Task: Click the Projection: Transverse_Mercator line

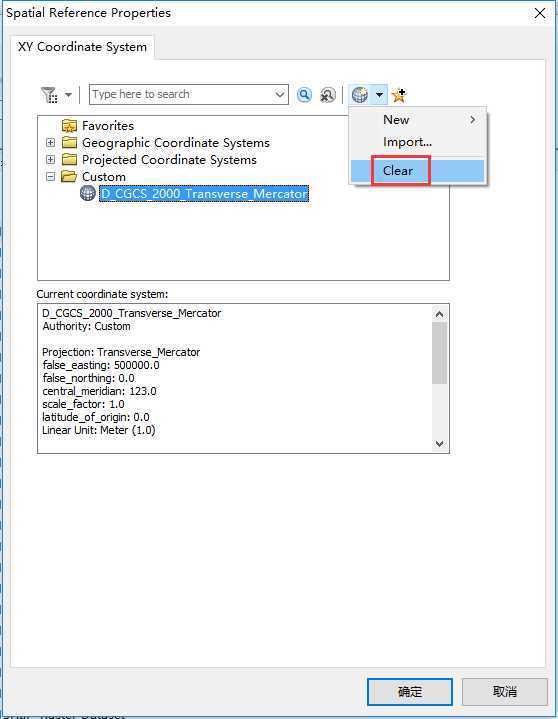Action: click(121, 352)
